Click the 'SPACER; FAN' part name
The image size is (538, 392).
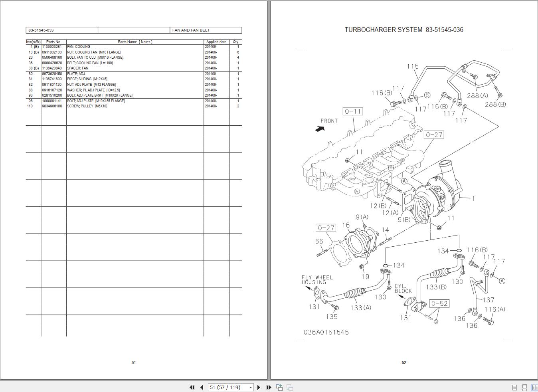[x=78, y=68]
